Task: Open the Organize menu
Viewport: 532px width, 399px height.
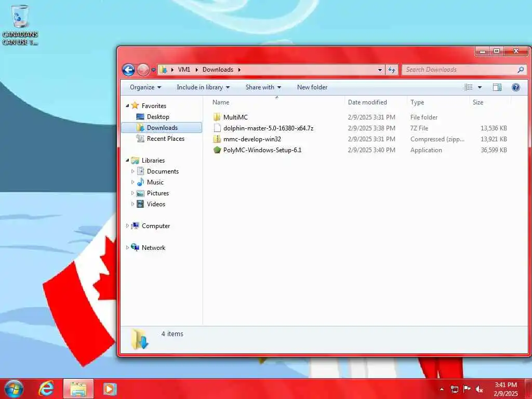Action: [145, 87]
